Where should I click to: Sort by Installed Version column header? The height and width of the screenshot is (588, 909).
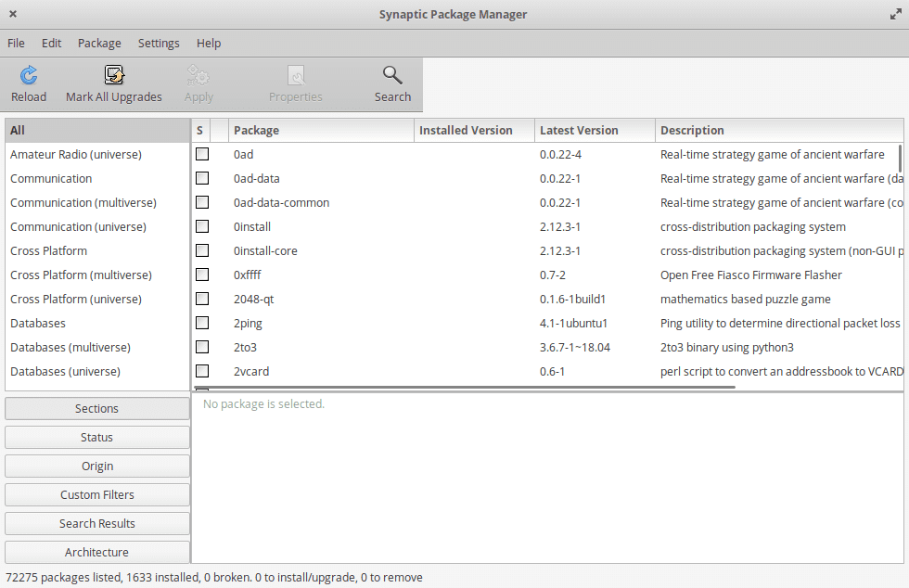pos(474,131)
